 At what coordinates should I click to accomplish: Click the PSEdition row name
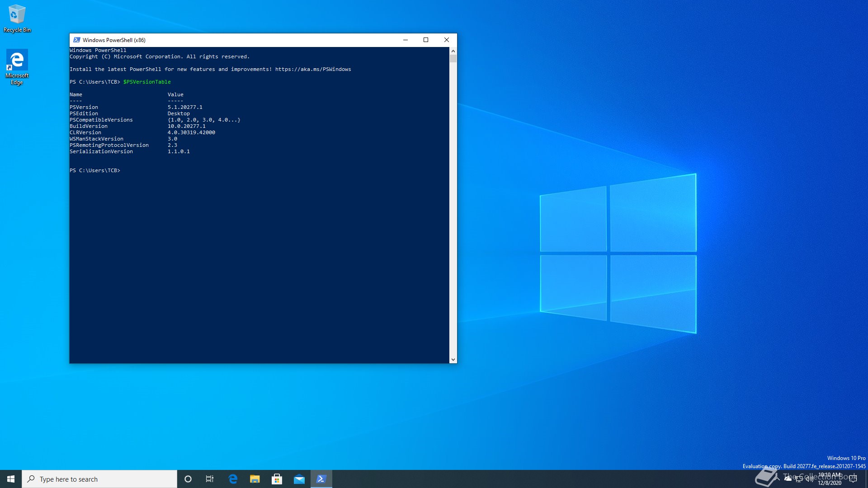coord(84,113)
